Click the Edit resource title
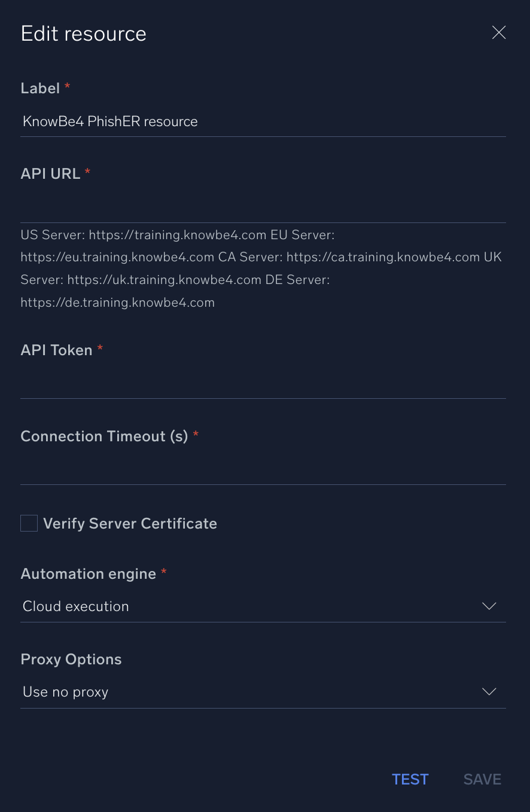 click(83, 33)
